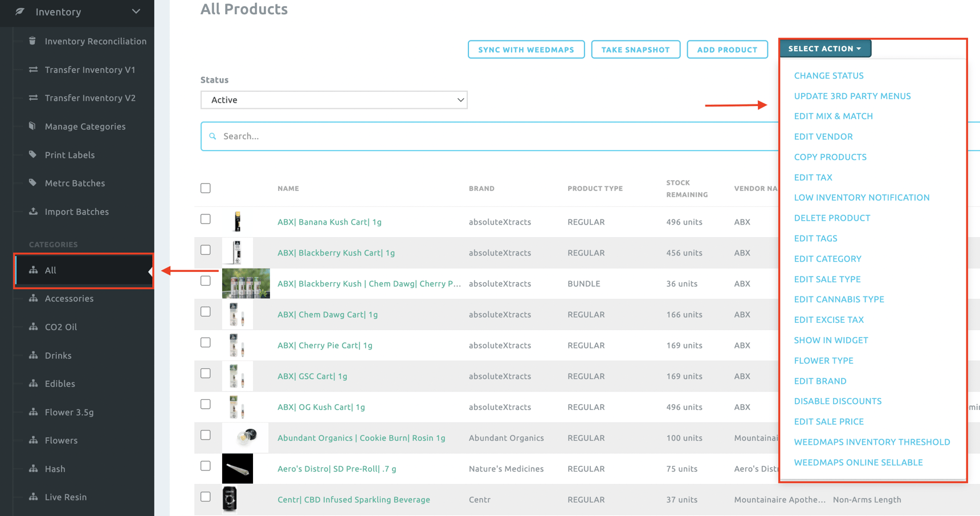Check the select-all products checkbox

pyautogui.click(x=205, y=188)
